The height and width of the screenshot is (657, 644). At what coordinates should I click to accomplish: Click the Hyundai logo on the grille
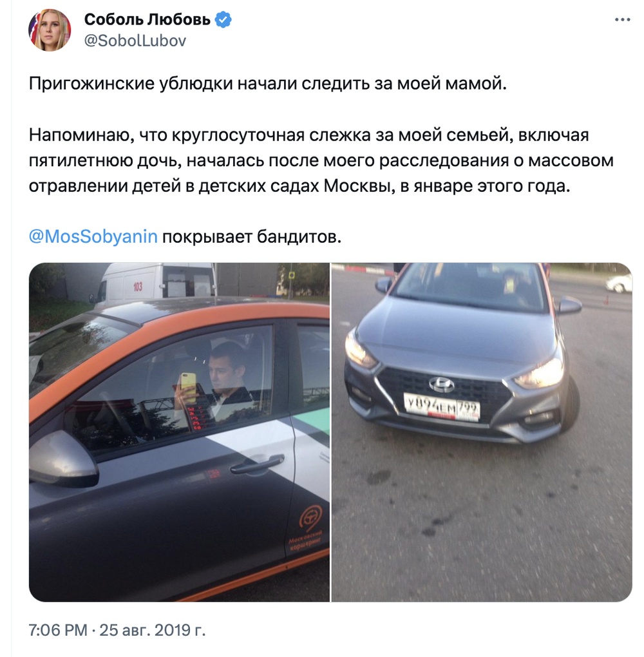pos(441,385)
